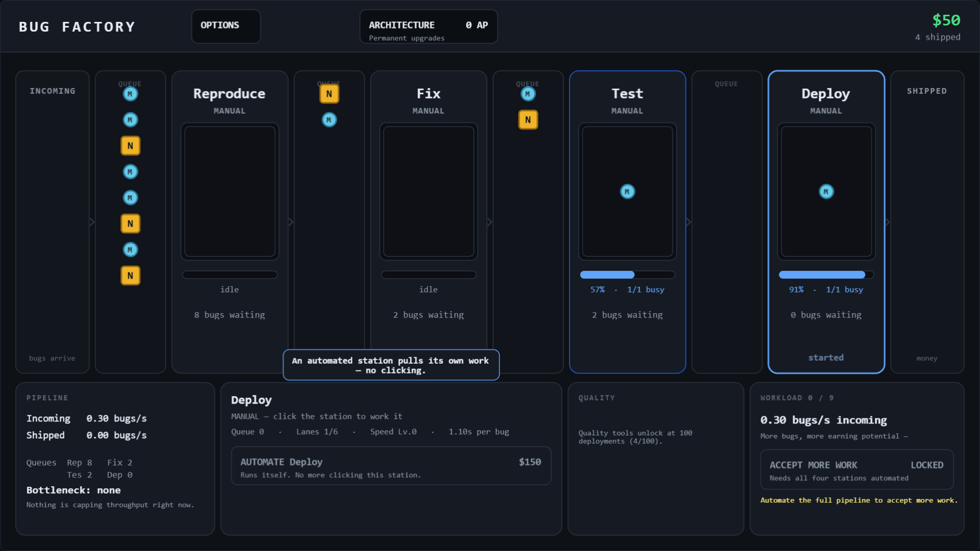The width and height of the screenshot is (980, 551).
Task: Click the idle Fix progress bar
Action: click(428, 274)
